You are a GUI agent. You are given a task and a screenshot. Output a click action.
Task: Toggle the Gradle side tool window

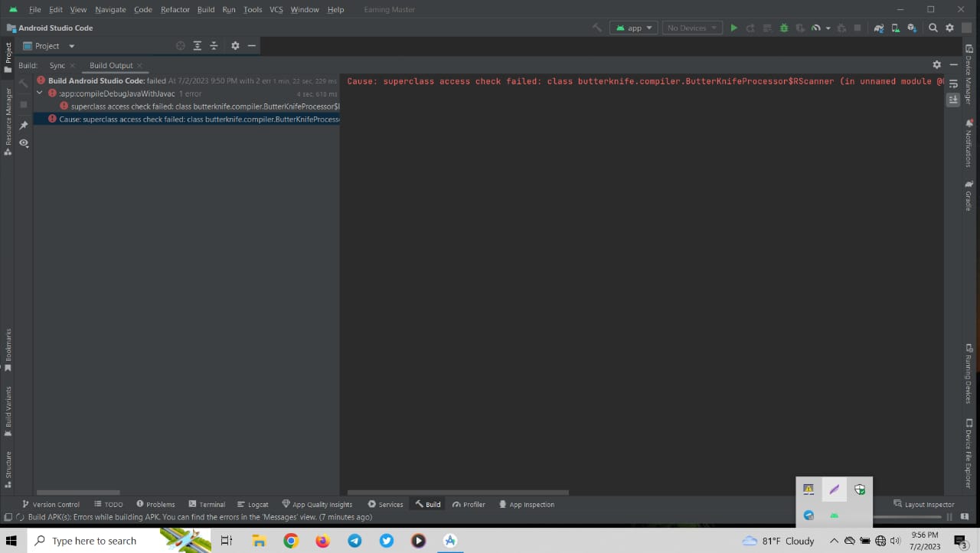pyautogui.click(x=969, y=196)
